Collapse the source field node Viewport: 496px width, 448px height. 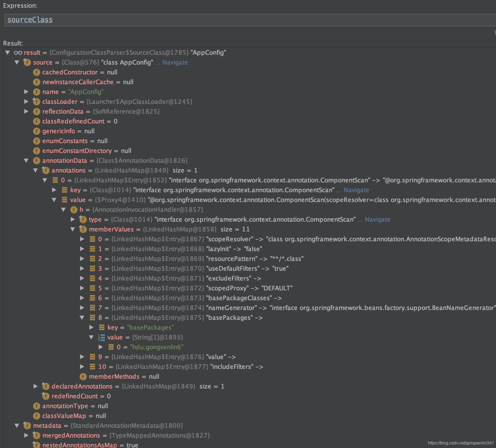17,62
